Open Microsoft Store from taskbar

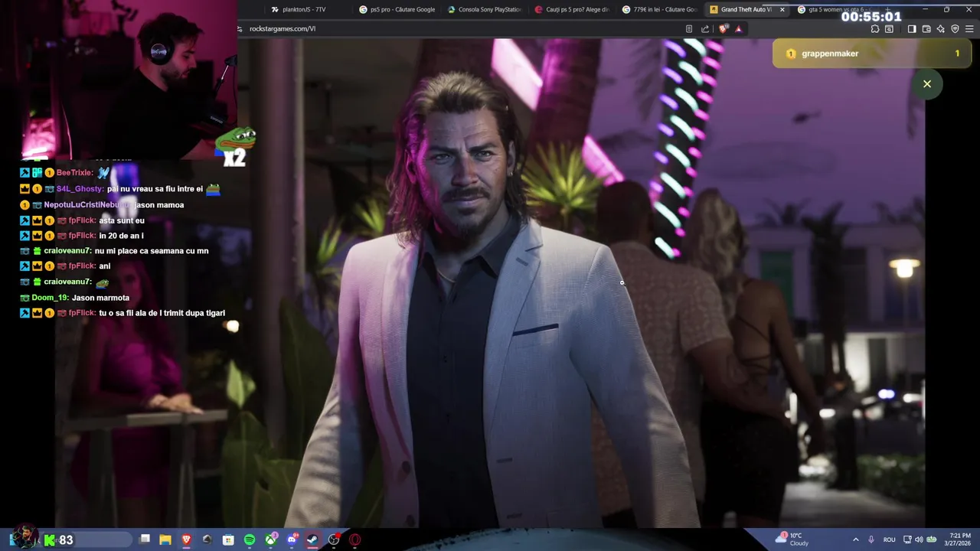click(x=228, y=540)
